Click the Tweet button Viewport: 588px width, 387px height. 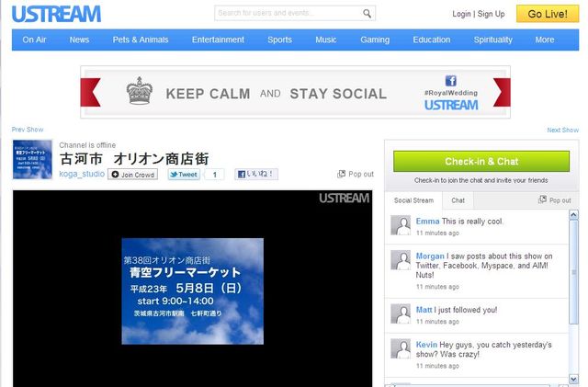[184, 174]
